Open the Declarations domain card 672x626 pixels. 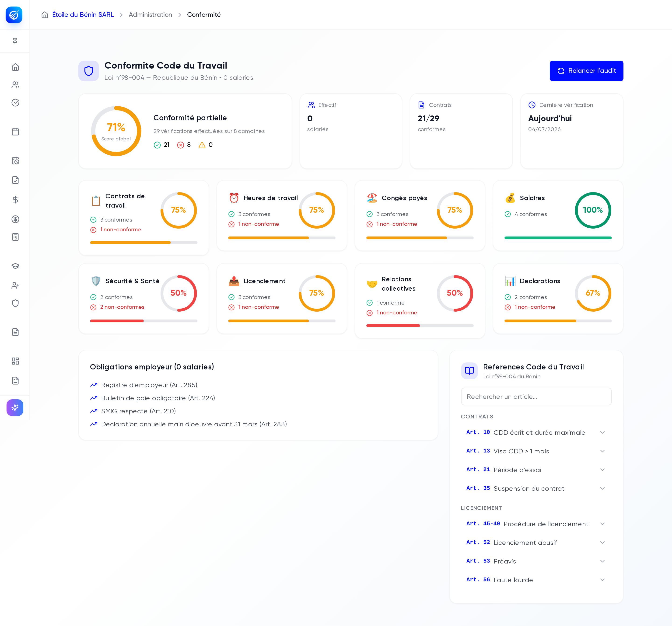click(x=558, y=299)
